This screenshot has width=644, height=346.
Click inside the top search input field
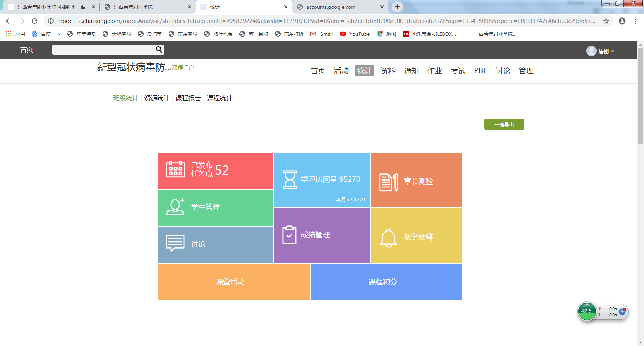[103, 50]
